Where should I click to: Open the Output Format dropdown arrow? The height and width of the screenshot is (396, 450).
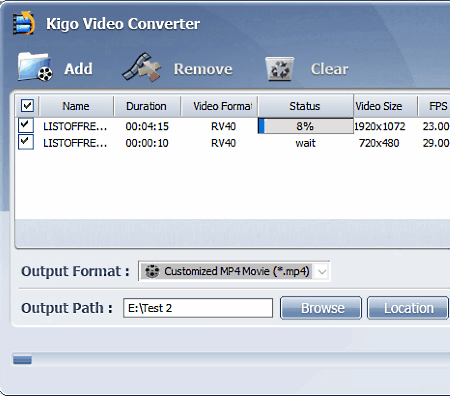(x=322, y=271)
